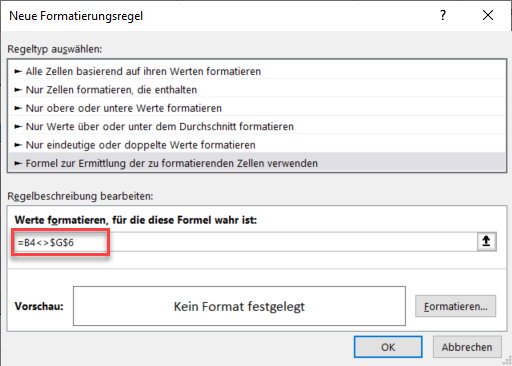Click the 'Werte formatieren, für die diese Formel wahr ist:' label
This screenshot has height=366, width=512.
click(x=136, y=220)
